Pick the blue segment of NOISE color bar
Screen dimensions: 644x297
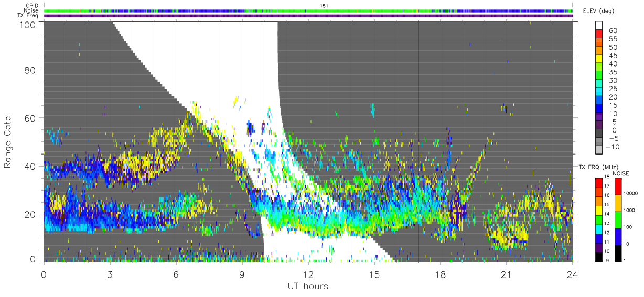coord(617,236)
